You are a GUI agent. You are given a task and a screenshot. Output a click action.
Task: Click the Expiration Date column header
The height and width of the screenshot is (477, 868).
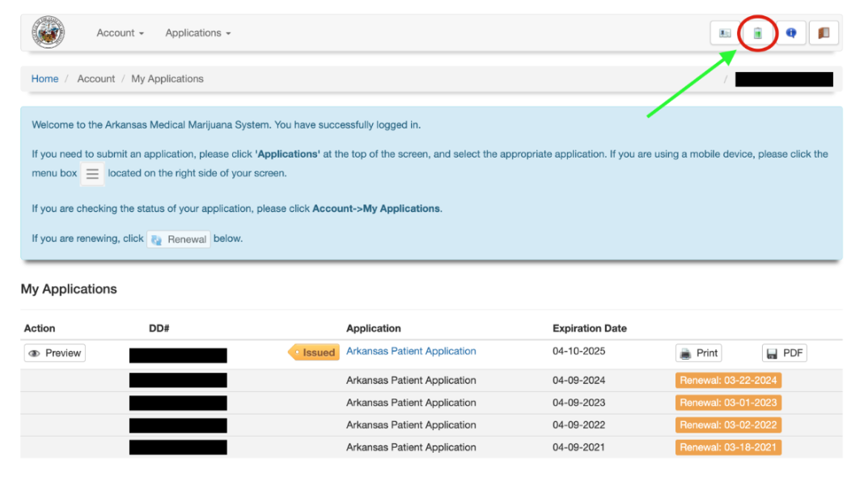(590, 328)
